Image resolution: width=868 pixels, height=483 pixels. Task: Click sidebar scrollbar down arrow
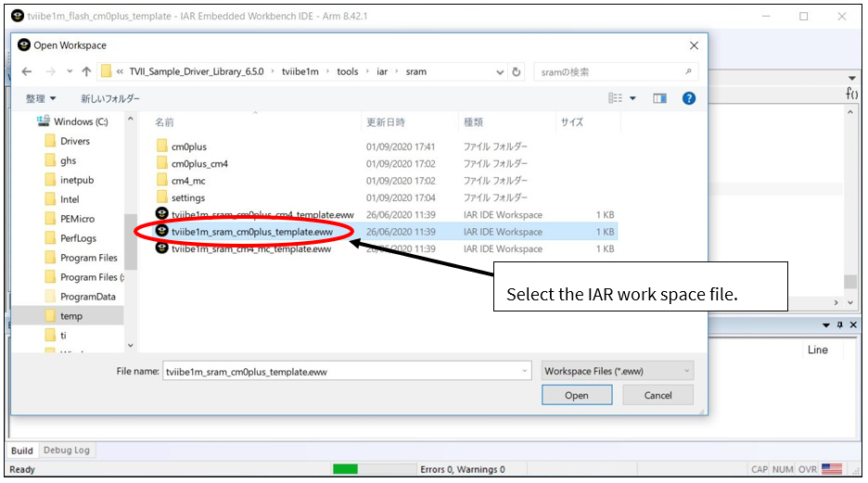131,345
